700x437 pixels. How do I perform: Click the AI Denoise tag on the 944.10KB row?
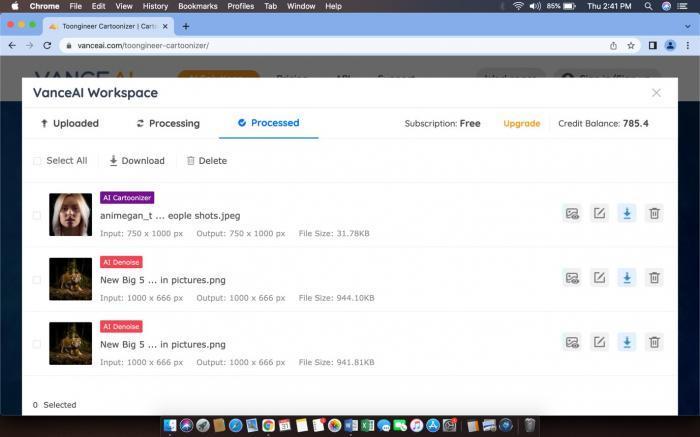(121, 262)
